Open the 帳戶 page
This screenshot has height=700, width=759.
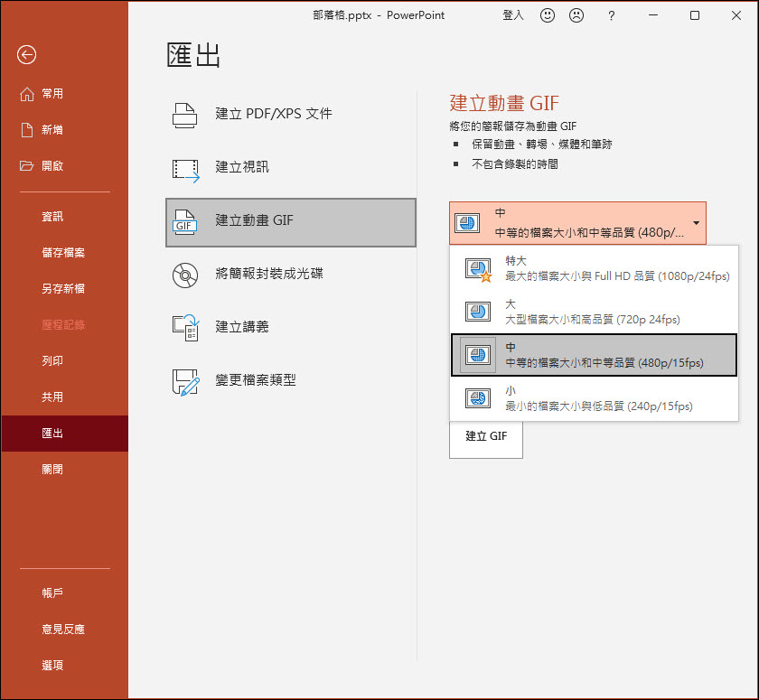[x=64, y=593]
